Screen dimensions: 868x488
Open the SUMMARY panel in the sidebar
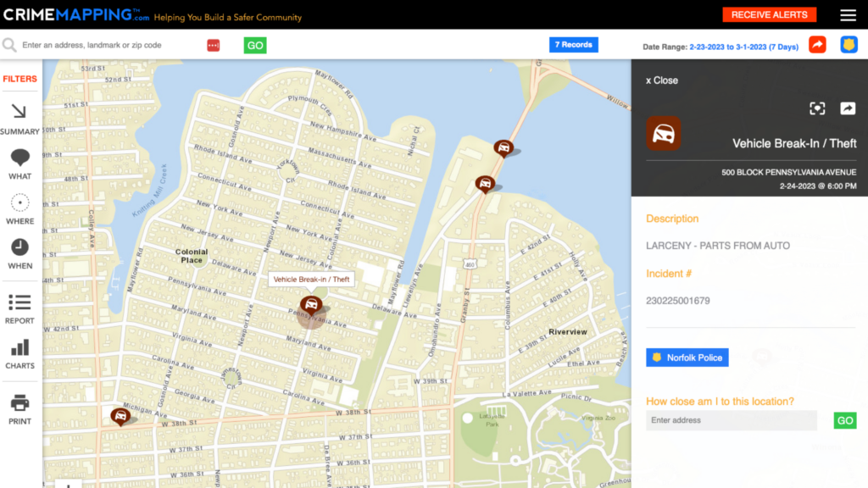coord(19,119)
